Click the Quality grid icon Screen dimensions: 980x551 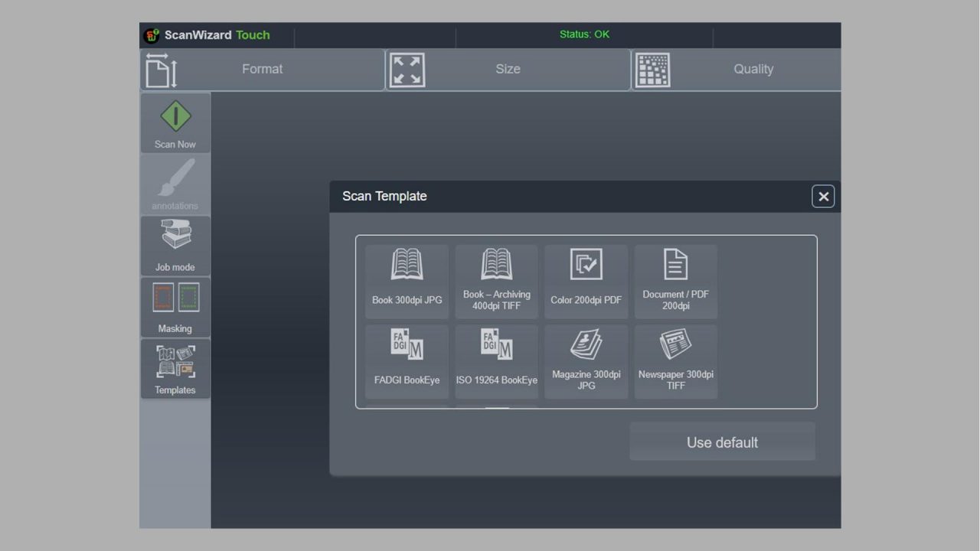click(653, 69)
